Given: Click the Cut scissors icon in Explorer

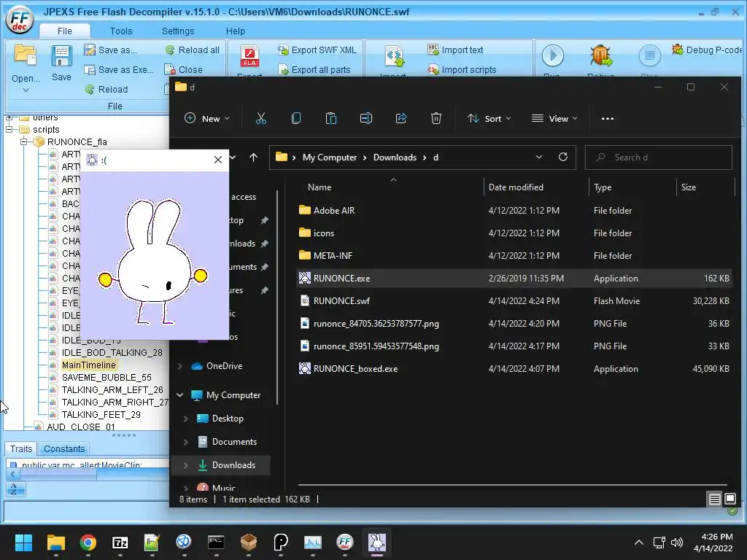Looking at the screenshot, I should coord(261,119).
